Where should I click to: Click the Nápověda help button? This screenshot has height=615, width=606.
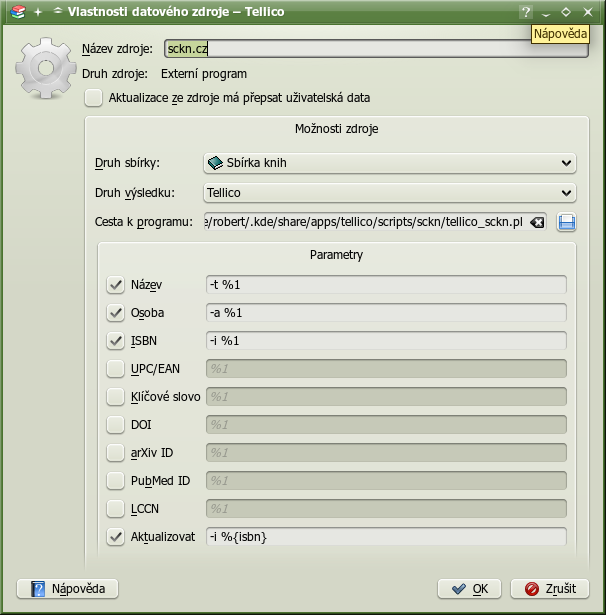coord(67,589)
